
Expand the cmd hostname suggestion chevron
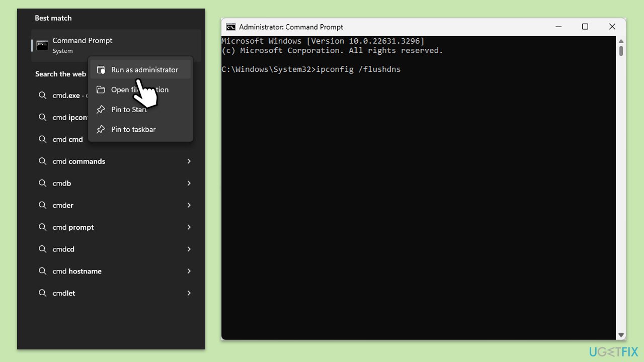189,271
